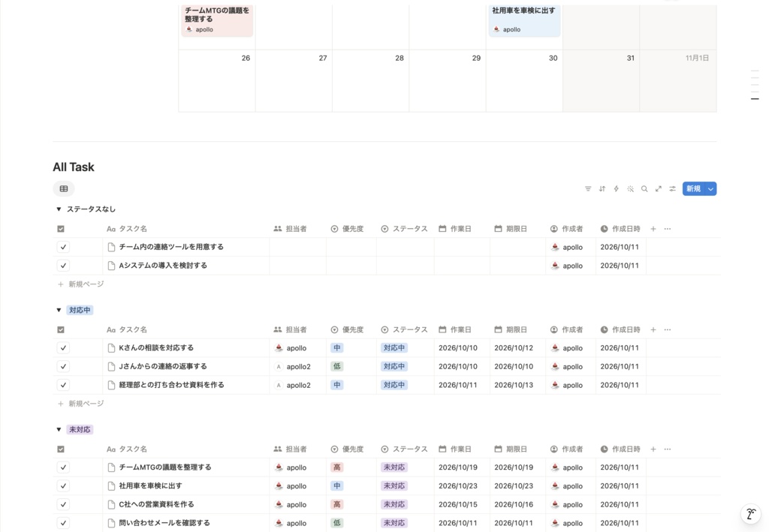Add a property in the 未対応 group header

tap(653, 449)
